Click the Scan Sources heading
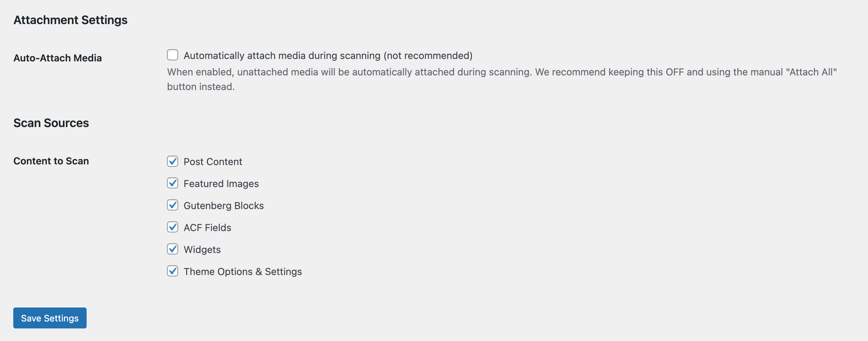The image size is (868, 341). click(x=51, y=123)
